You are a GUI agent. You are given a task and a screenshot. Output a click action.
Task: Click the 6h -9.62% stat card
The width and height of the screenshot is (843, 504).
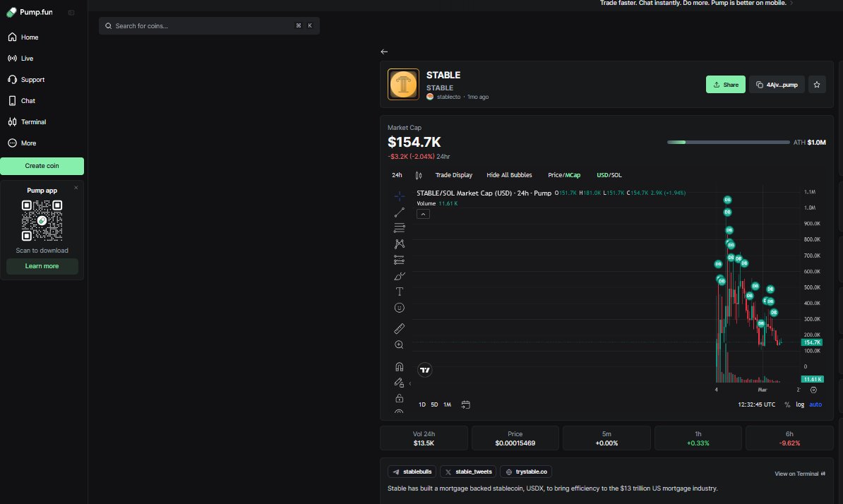pos(789,438)
